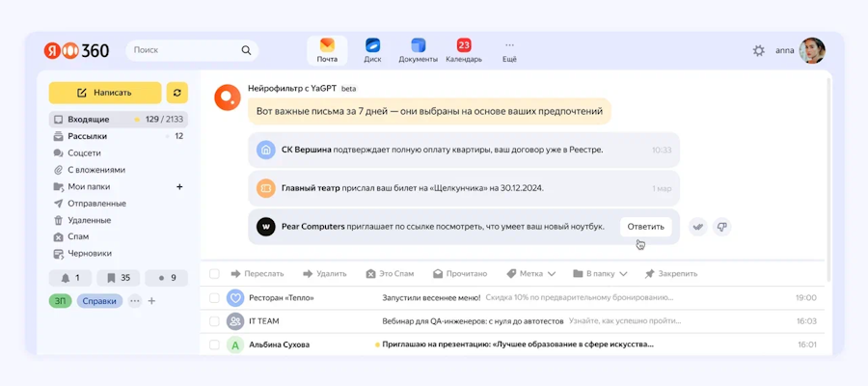Open the Календарь app icon
This screenshot has height=386, width=868.
464,50
